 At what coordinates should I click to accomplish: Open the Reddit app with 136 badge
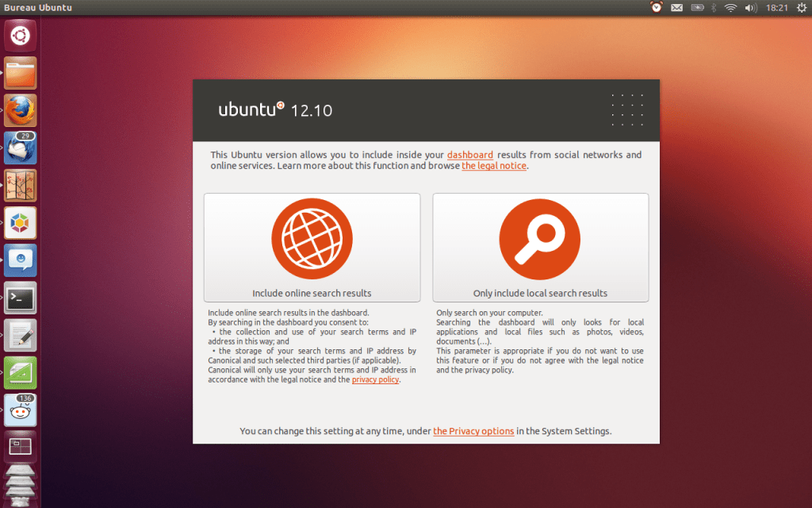[21, 410]
